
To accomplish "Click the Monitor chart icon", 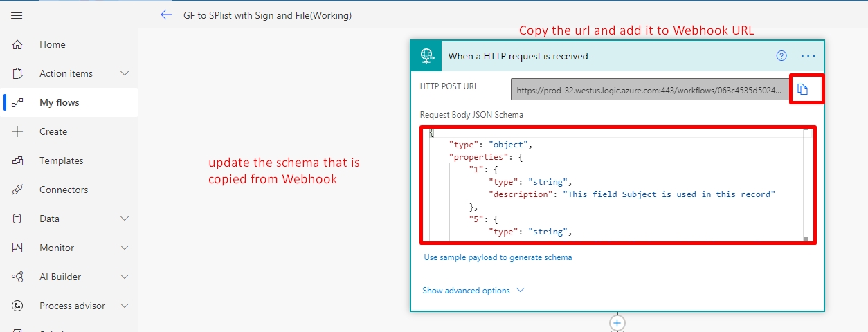I will click(x=17, y=248).
